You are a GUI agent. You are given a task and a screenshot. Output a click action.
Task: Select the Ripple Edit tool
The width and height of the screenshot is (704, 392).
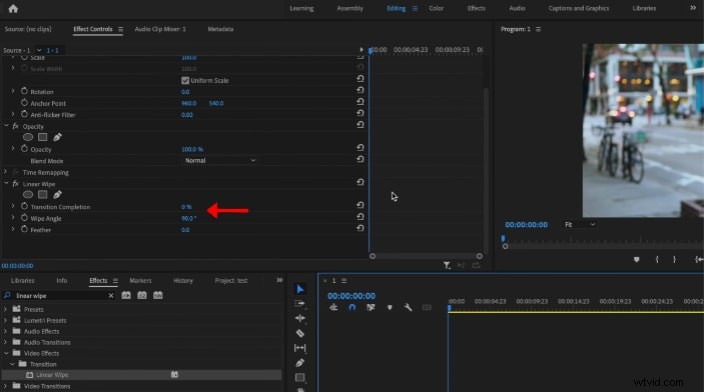(x=300, y=318)
